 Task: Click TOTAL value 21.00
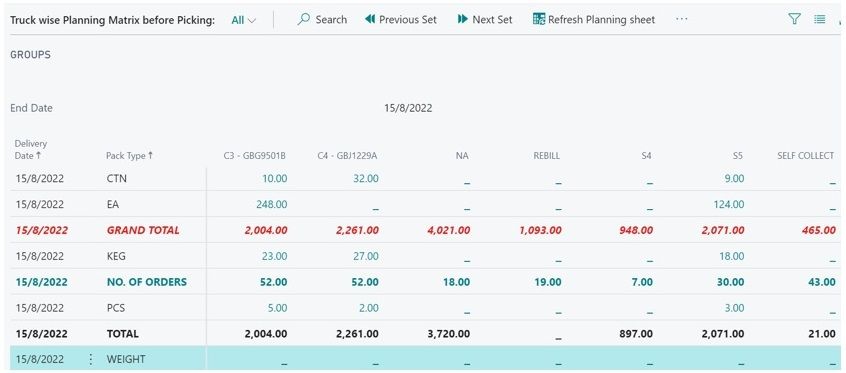[822, 334]
